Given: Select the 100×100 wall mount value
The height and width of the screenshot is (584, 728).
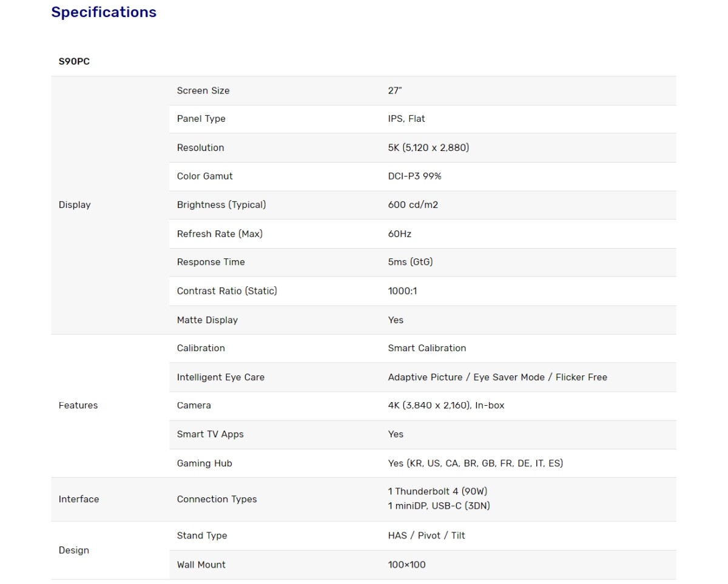Looking at the screenshot, I should pos(407,565).
